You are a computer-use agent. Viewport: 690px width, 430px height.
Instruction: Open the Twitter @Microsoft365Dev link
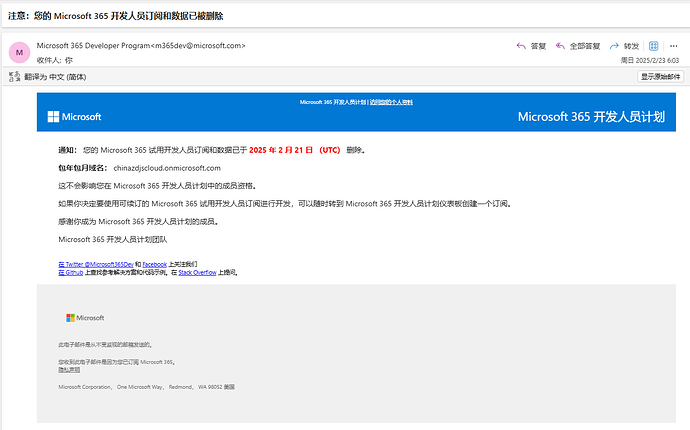coord(96,265)
